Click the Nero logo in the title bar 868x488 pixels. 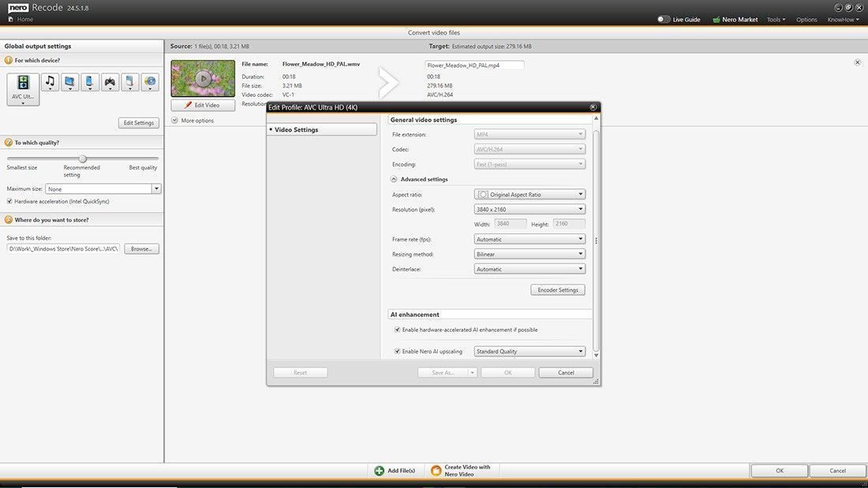pyautogui.click(x=18, y=8)
